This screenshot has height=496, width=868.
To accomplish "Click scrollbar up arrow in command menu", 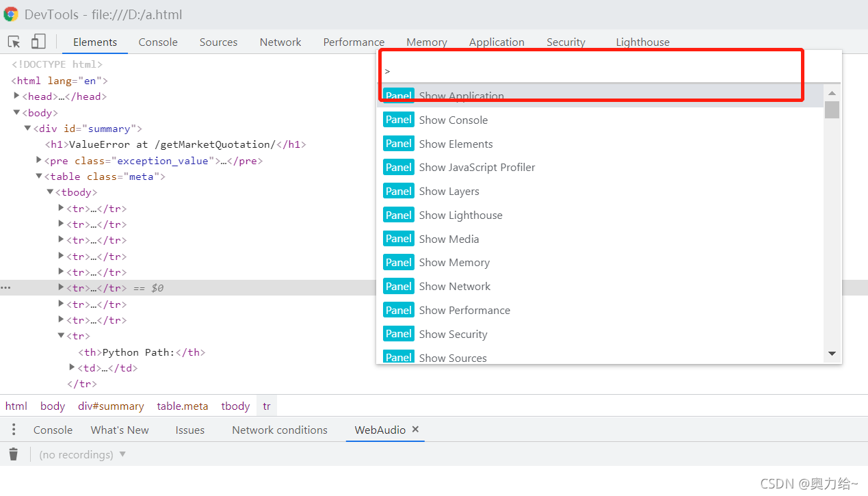I will (x=832, y=93).
